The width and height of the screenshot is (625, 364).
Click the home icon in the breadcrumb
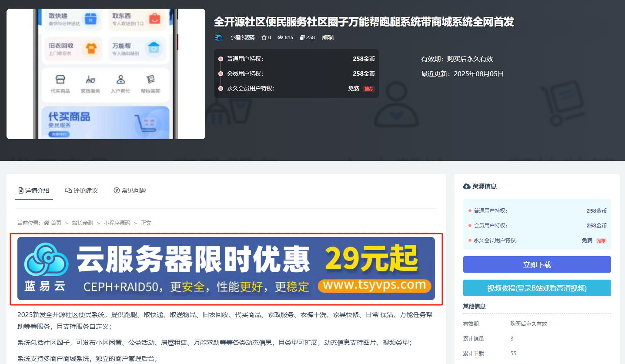[x=47, y=223]
